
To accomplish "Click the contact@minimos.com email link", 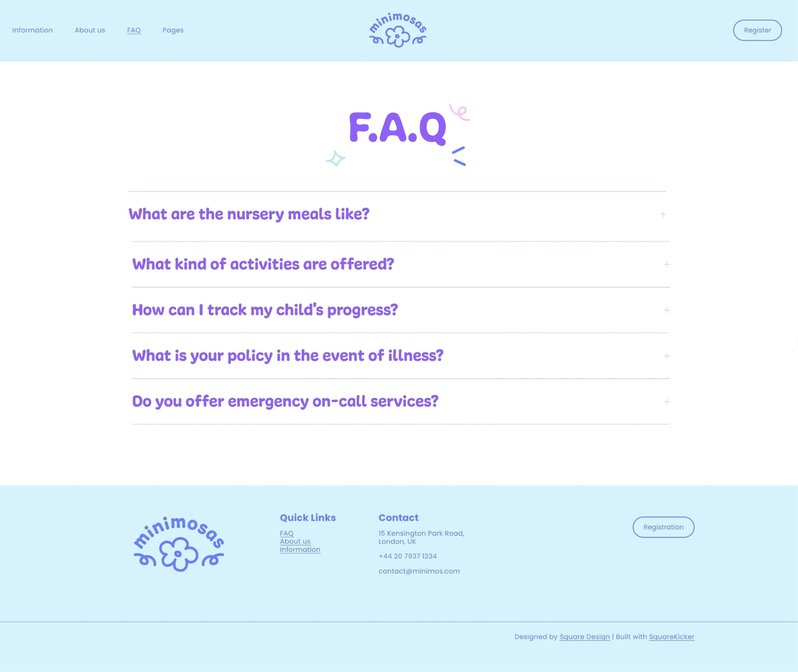I will click(419, 571).
